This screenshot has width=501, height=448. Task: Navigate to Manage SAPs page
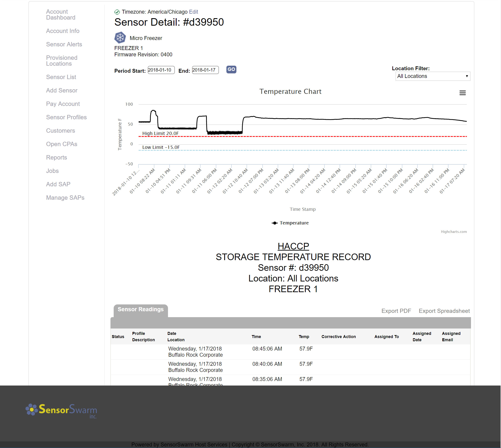pyautogui.click(x=65, y=198)
